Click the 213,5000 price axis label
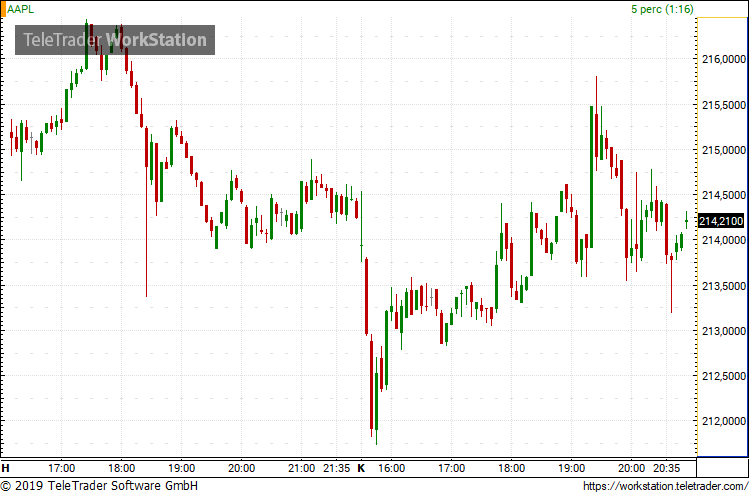This screenshot has height=494, width=749. 725,286
